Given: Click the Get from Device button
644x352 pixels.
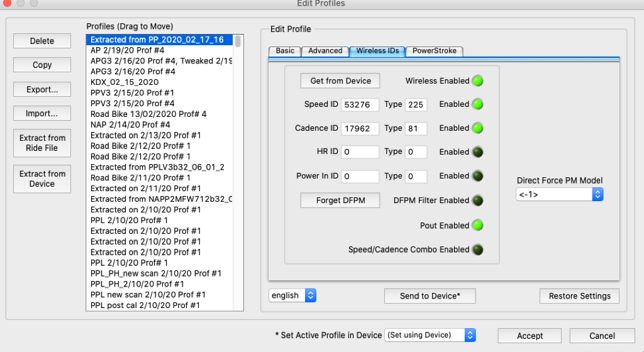Looking at the screenshot, I should (340, 80).
